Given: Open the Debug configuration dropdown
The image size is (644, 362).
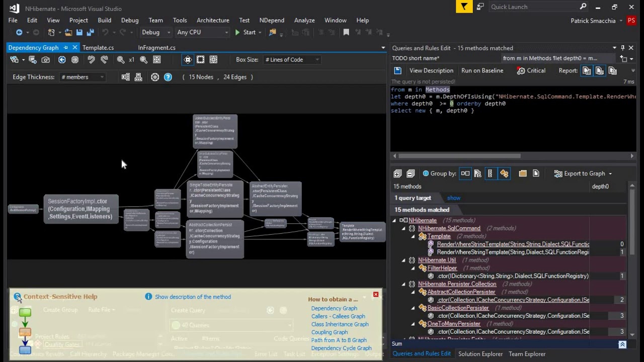Looking at the screenshot, I should click(156, 32).
